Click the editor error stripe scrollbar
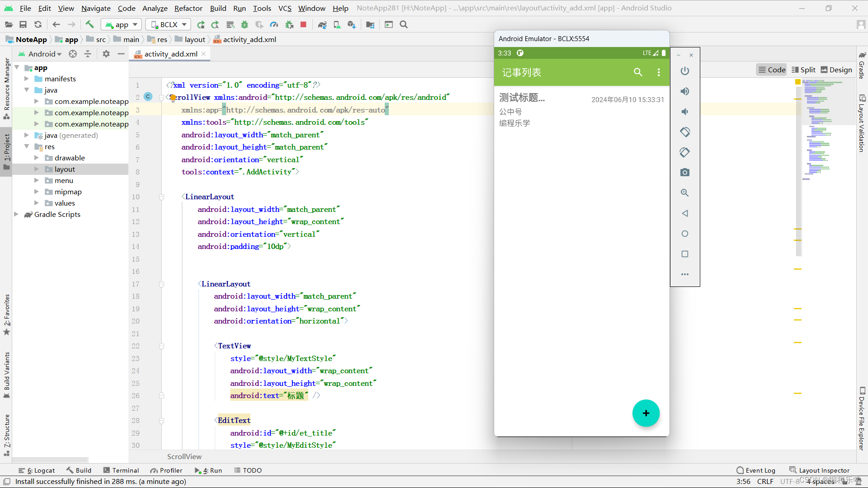The image size is (868, 488). click(798, 172)
